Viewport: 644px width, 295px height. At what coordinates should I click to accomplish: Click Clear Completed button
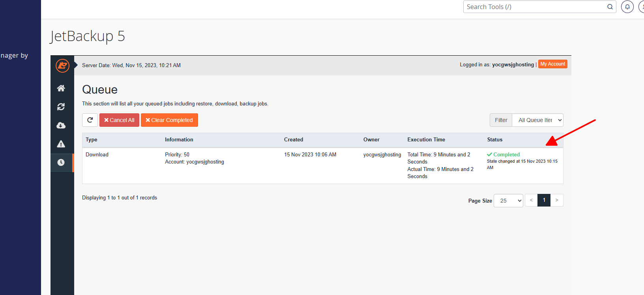[x=169, y=120]
